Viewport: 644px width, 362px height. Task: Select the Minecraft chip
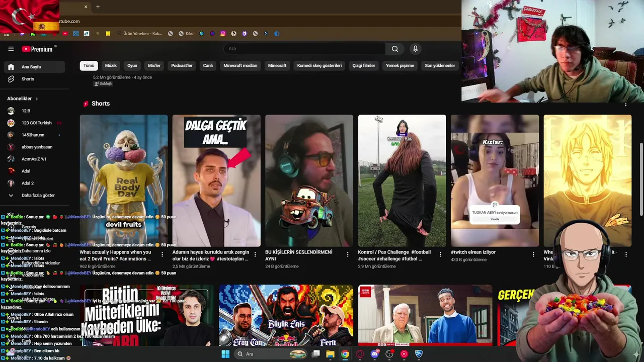click(277, 65)
